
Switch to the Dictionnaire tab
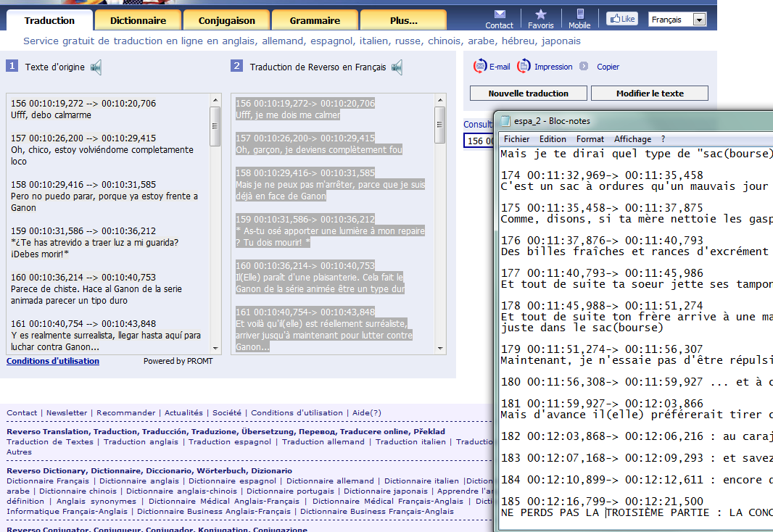pos(138,21)
